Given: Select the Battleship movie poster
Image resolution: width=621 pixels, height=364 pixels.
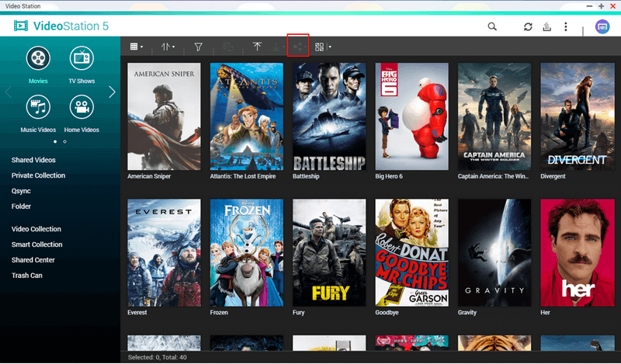Looking at the screenshot, I should click(329, 116).
